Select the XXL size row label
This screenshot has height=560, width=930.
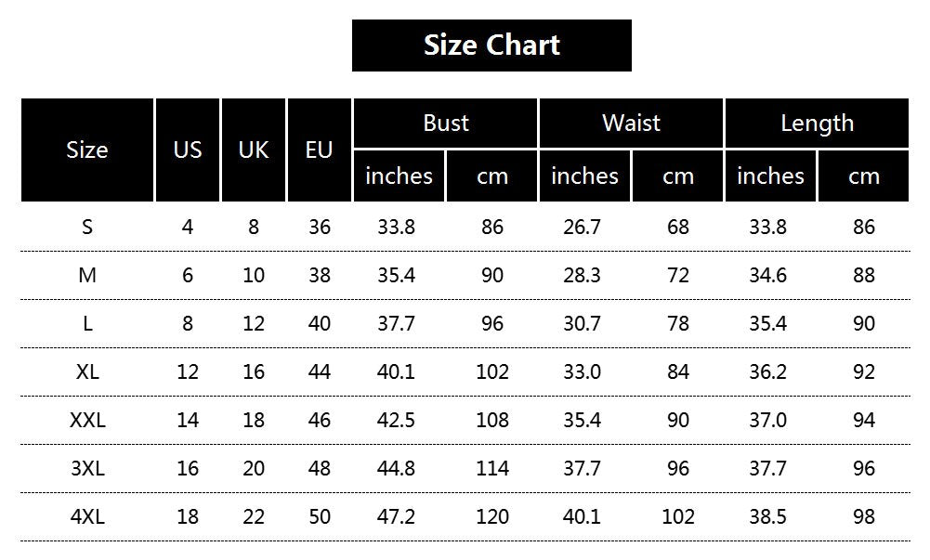(87, 420)
